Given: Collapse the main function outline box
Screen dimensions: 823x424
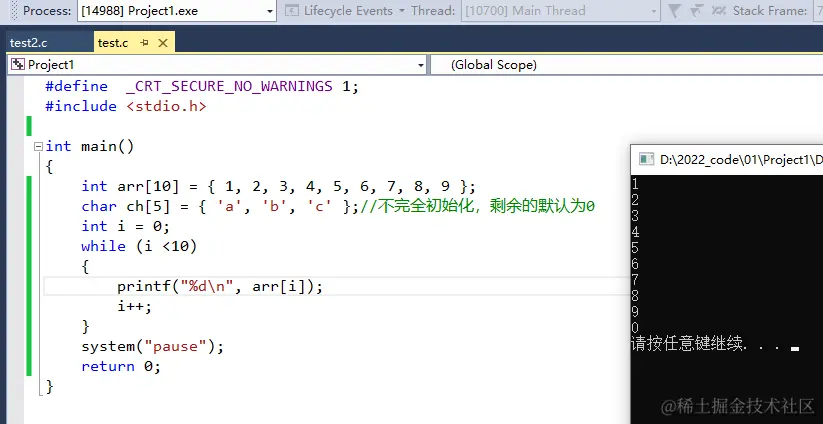Looking at the screenshot, I should pyautogui.click(x=38, y=146).
